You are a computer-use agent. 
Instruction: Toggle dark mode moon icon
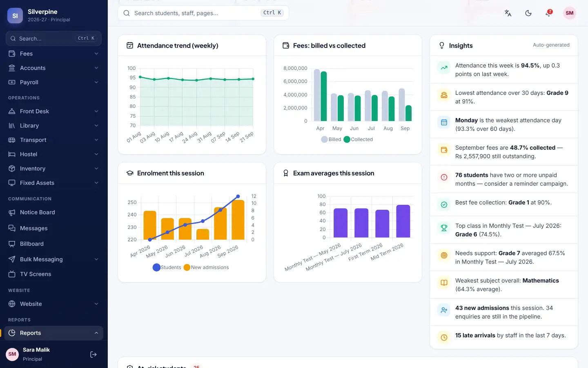pyautogui.click(x=528, y=13)
